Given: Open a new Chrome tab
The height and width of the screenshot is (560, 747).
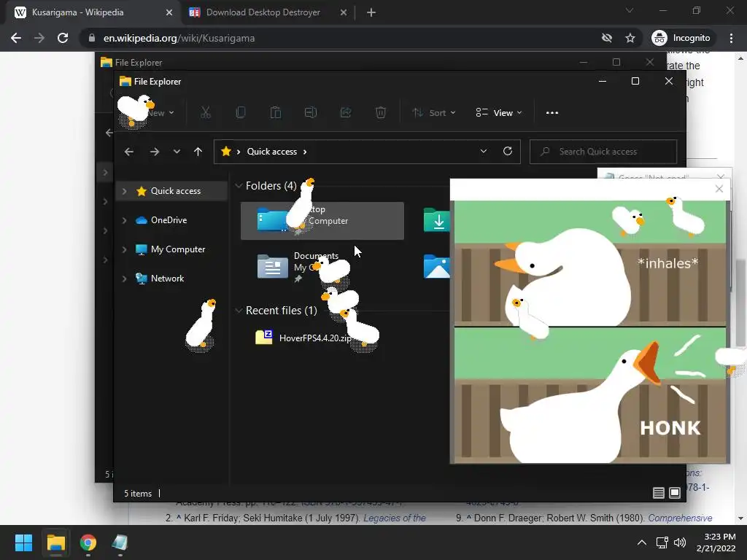Looking at the screenshot, I should coord(371,12).
